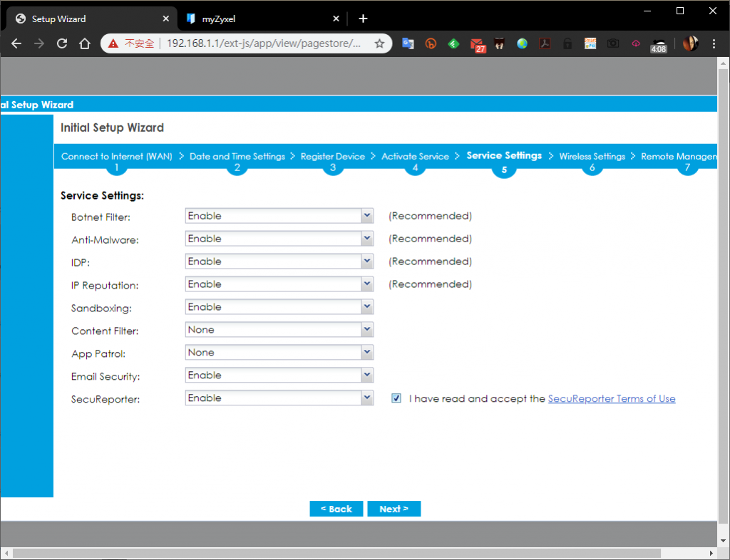Viewport: 730px width, 560px height.
Task: Open the pink cloud upload extension icon
Action: point(635,43)
